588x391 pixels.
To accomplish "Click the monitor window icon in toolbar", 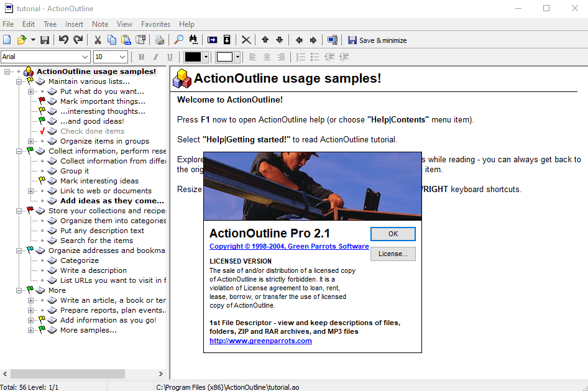I will 333,40.
